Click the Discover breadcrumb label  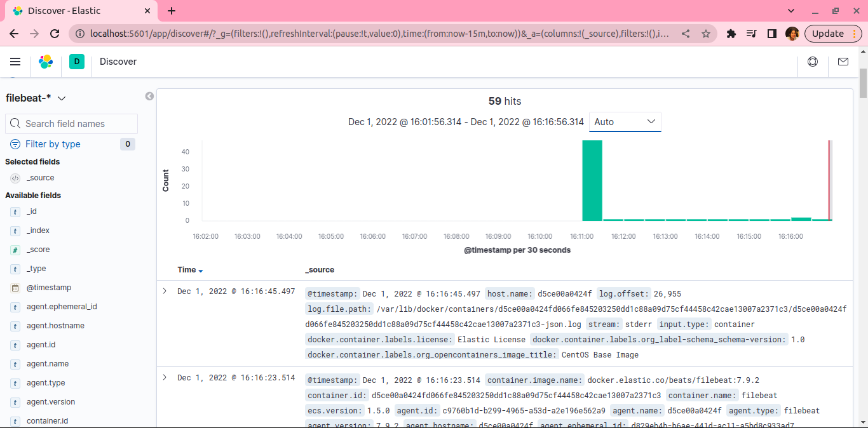(118, 62)
